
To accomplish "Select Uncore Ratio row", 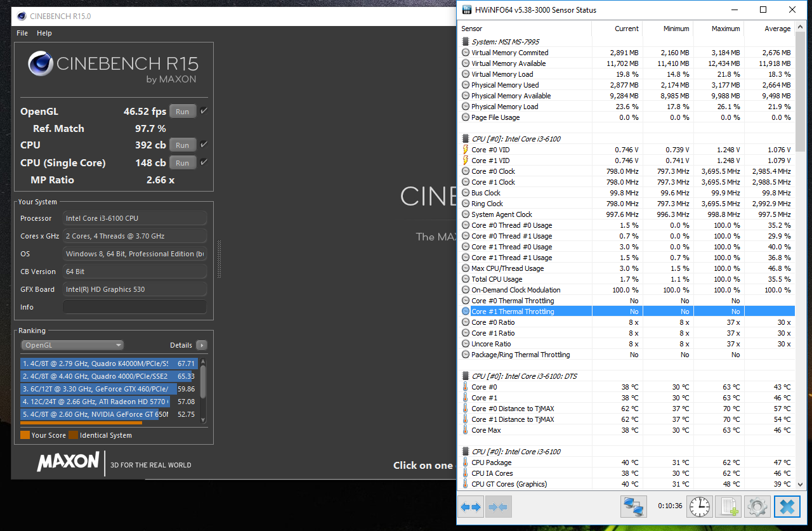I will point(626,344).
